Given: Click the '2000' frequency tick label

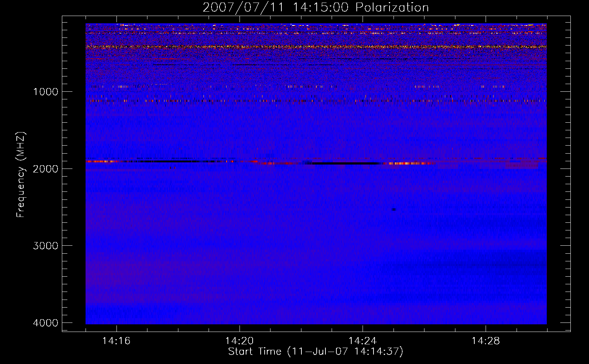Looking at the screenshot, I should pos(46,169).
